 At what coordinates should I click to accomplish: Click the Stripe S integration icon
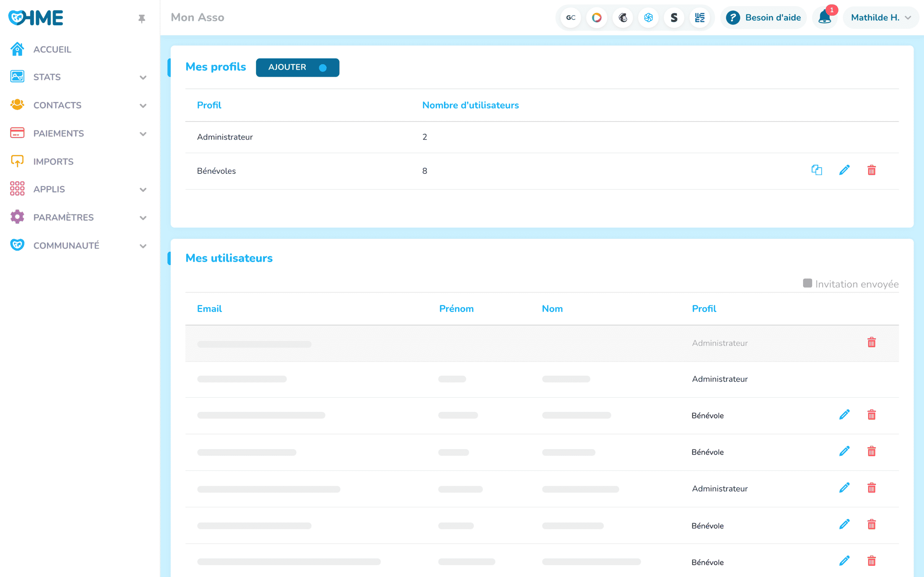(x=674, y=18)
